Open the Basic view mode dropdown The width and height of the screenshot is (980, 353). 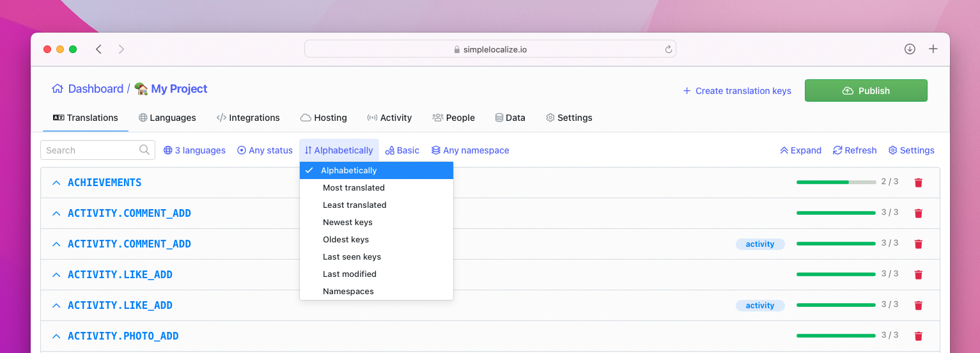point(402,150)
